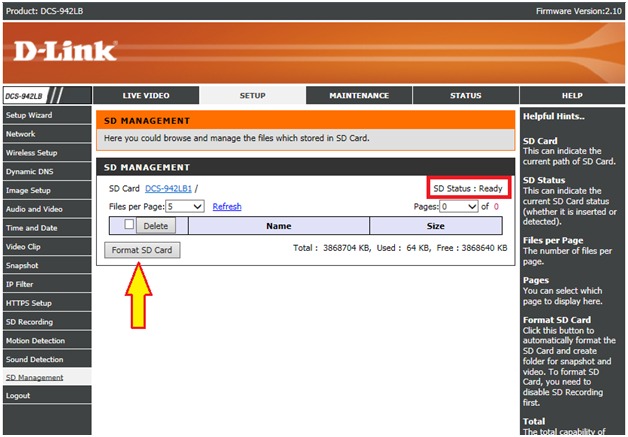
Task: Open the Maintenance tab
Action: pyautogui.click(x=359, y=96)
